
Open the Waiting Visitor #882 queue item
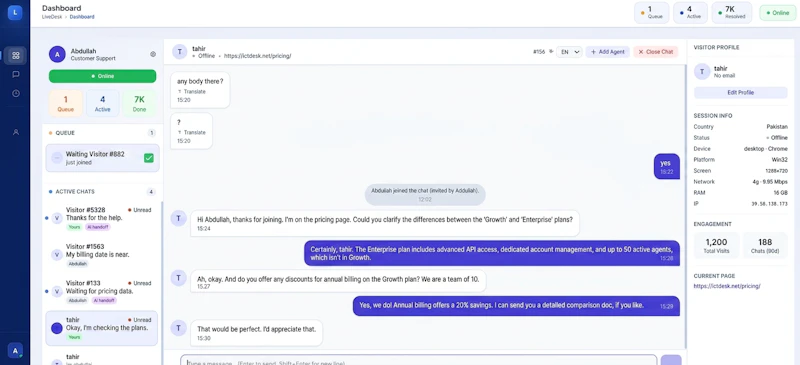tap(103, 158)
